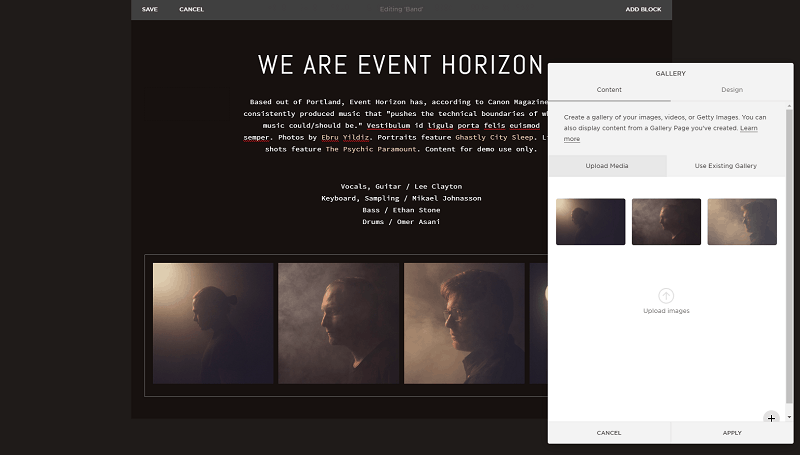Click the scrollbar up arrow in gallery panel

[x=789, y=106]
